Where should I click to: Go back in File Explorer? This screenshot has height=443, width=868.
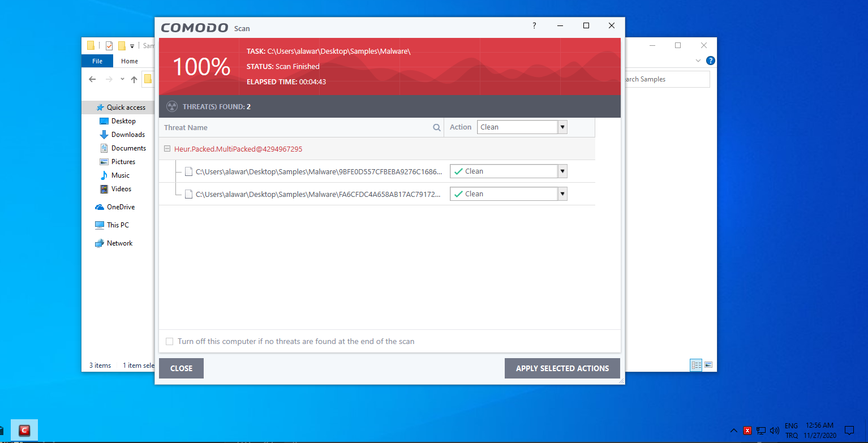click(x=92, y=79)
